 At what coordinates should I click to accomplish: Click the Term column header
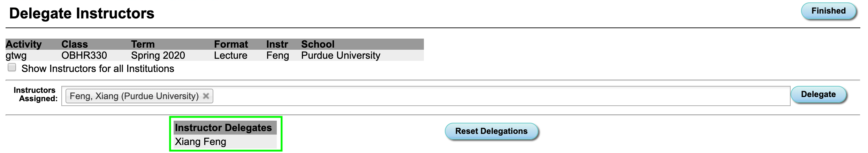(143, 44)
